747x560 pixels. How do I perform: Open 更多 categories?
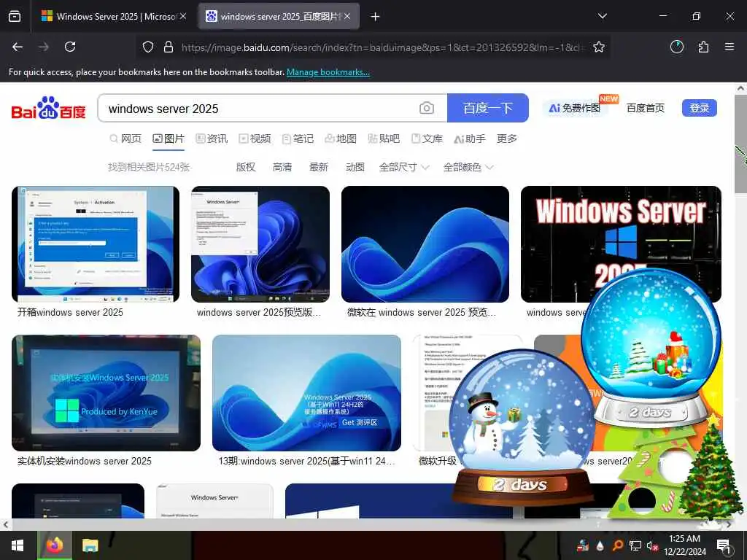click(x=507, y=139)
